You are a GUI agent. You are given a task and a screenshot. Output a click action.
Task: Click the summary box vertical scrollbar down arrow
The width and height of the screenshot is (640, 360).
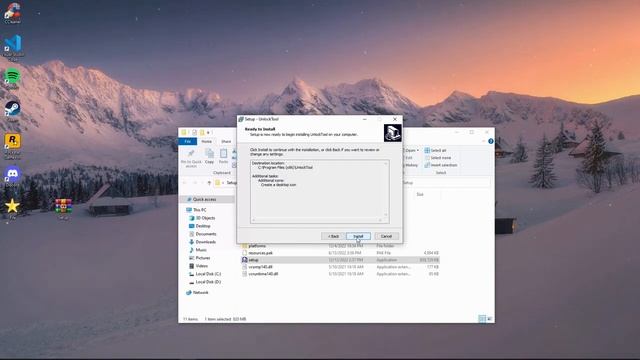386,215
